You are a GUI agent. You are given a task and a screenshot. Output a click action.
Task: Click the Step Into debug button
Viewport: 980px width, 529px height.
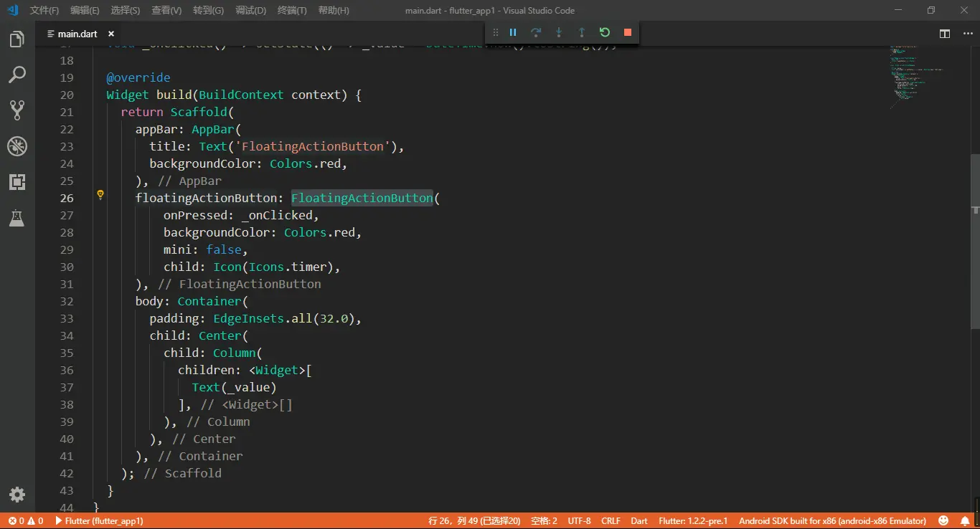(559, 32)
